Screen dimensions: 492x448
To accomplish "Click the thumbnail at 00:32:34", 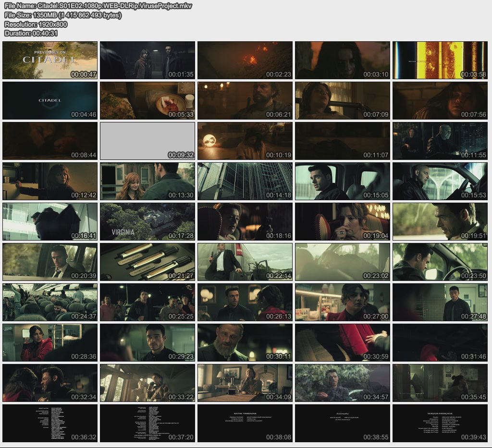I will click(x=50, y=383).
